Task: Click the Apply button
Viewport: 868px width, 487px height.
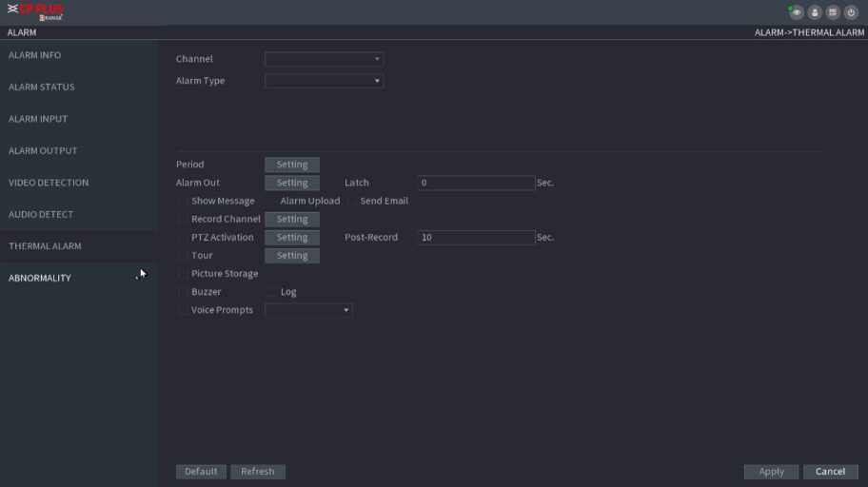Action: click(771, 472)
